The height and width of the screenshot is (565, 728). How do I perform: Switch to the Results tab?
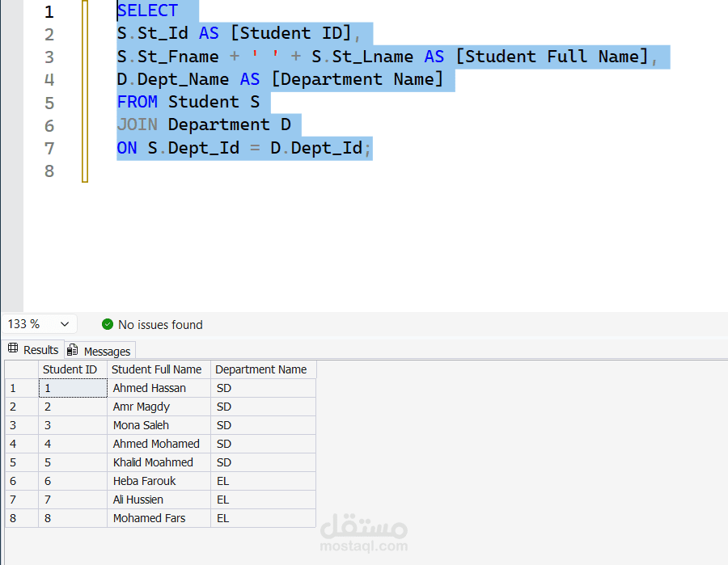[x=33, y=350]
